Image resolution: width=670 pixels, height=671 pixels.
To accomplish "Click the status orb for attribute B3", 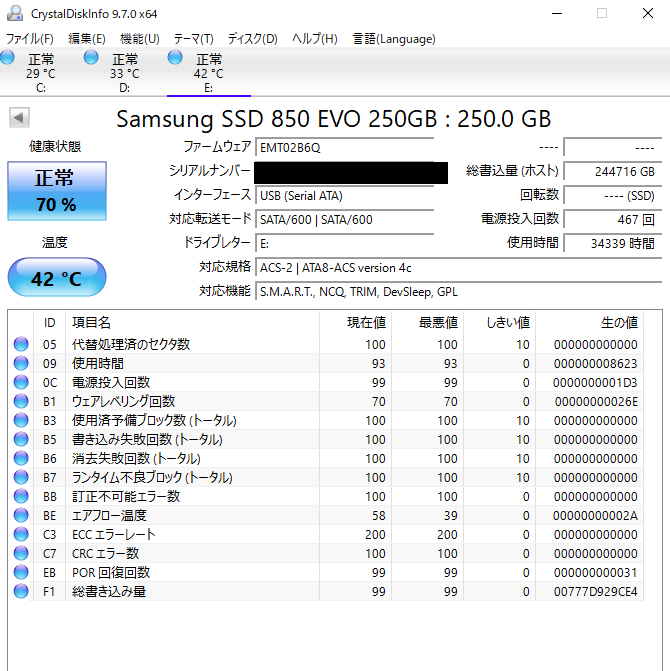I will coord(21,420).
